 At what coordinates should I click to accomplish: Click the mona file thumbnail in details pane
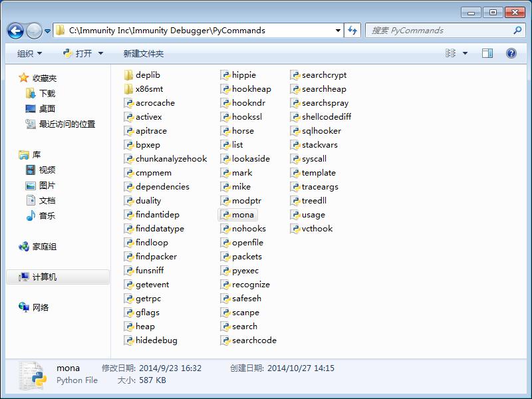pyautogui.click(x=33, y=376)
